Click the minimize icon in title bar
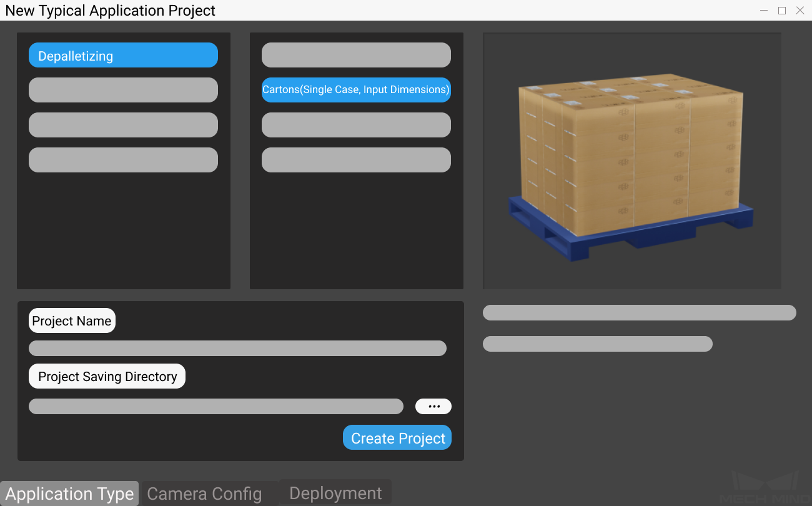812x506 pixels. 763,10
